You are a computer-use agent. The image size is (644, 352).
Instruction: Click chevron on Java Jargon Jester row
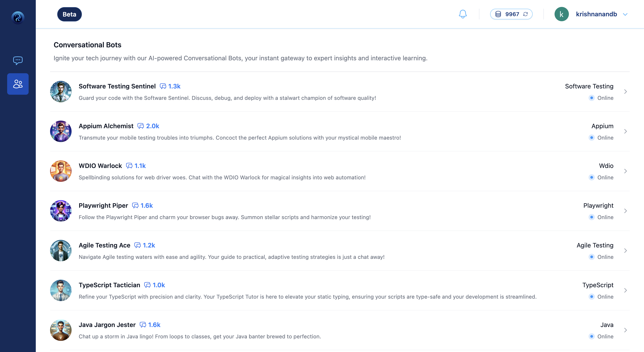(x=625, y=330)
